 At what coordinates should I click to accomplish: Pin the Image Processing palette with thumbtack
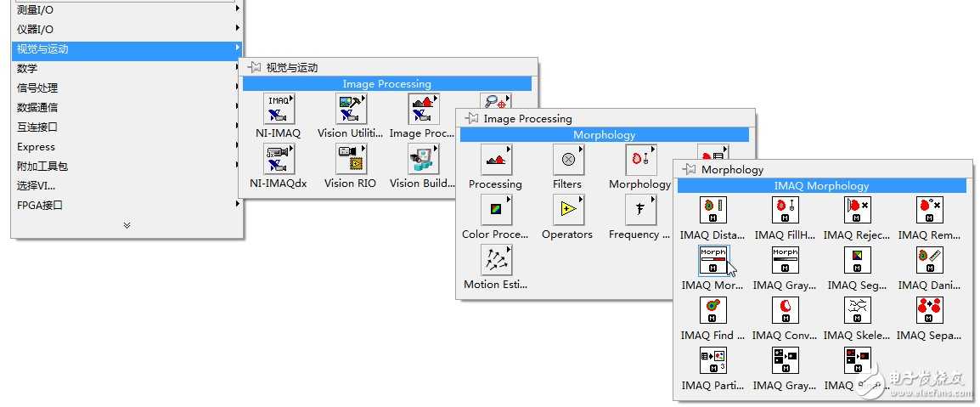click(x=471, y=118)
